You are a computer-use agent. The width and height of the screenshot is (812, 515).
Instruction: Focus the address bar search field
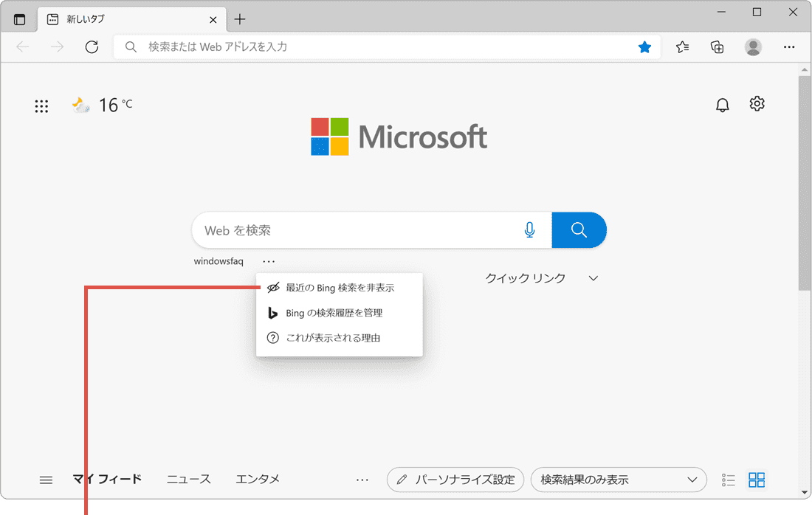click(x=387, y=47)
